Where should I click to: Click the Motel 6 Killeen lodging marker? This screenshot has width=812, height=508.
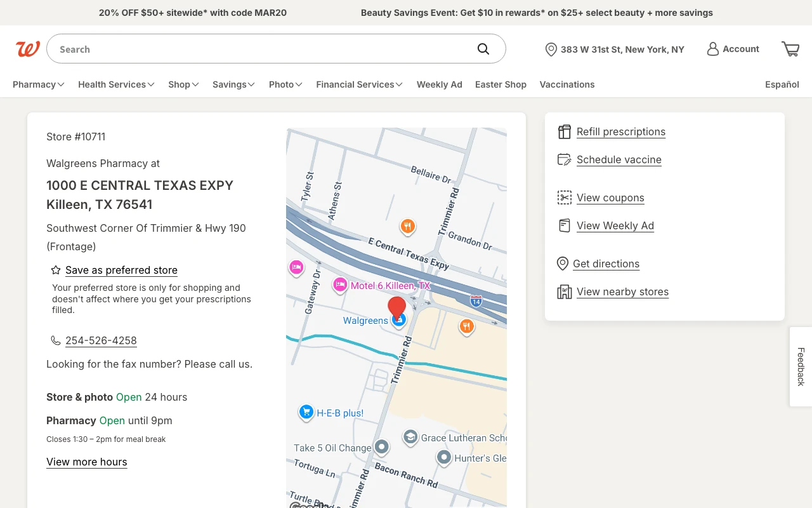tap(340, 285)
